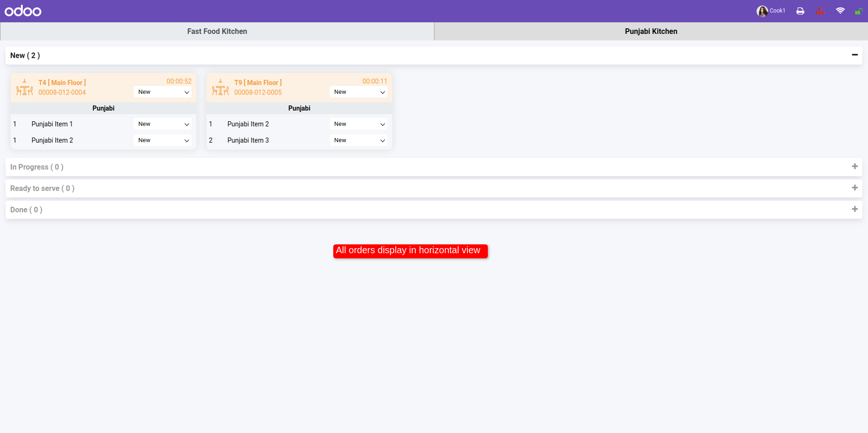Screen dimensions: 868x433
Task: Expand the In Progress section
Action: (855, 166)
